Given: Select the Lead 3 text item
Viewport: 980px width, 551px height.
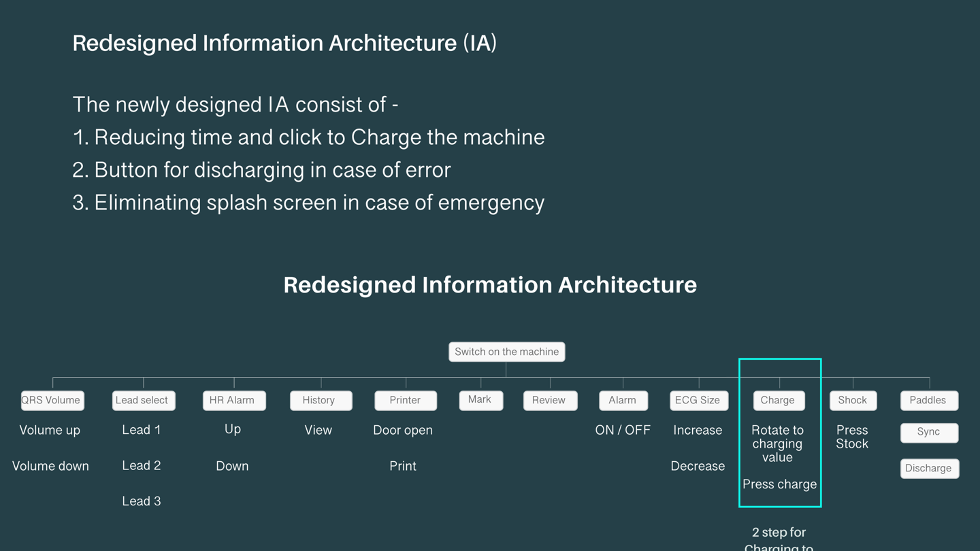Looking at the screenshot, I should (x=142, y=501).
